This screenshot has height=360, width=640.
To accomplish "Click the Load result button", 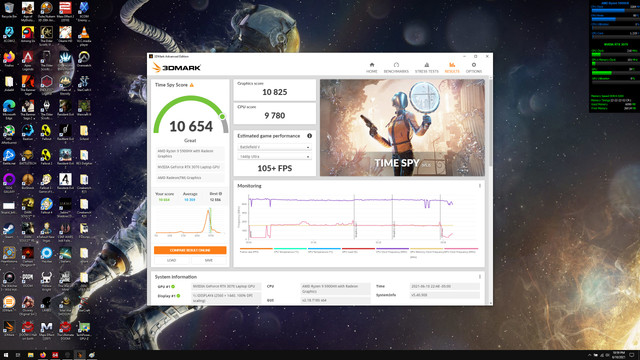I will pos(171,260).
